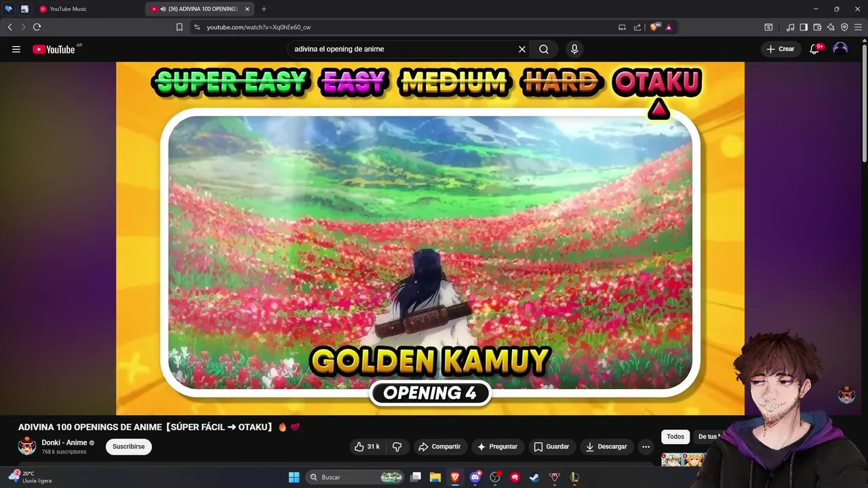Open Donki - Anime channel avatar

coord(26,446)
